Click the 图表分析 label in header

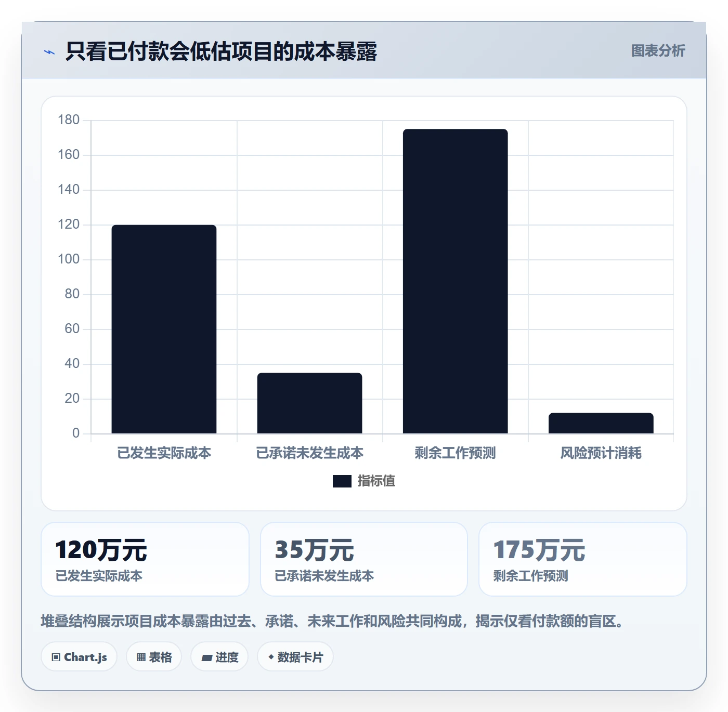[658, 50]
